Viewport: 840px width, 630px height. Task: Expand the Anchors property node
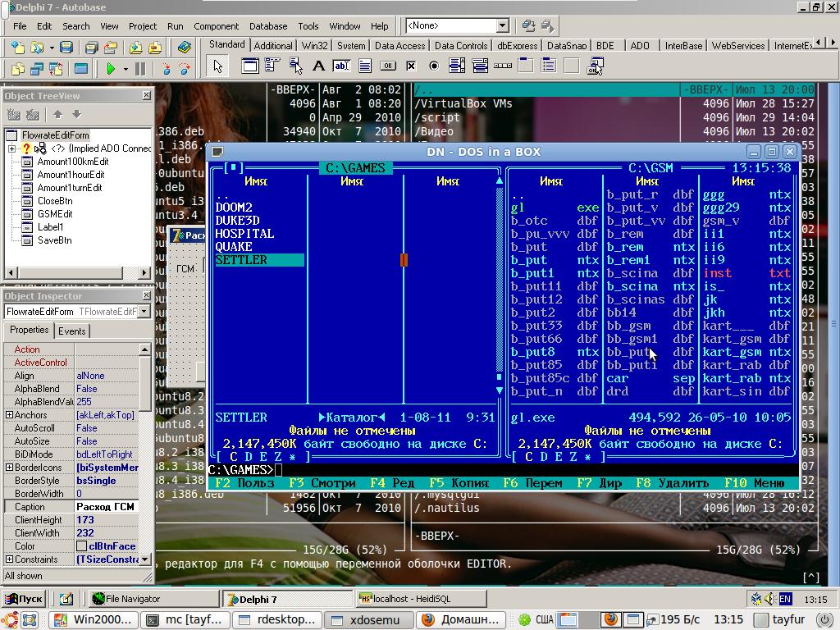coord(9,415)
